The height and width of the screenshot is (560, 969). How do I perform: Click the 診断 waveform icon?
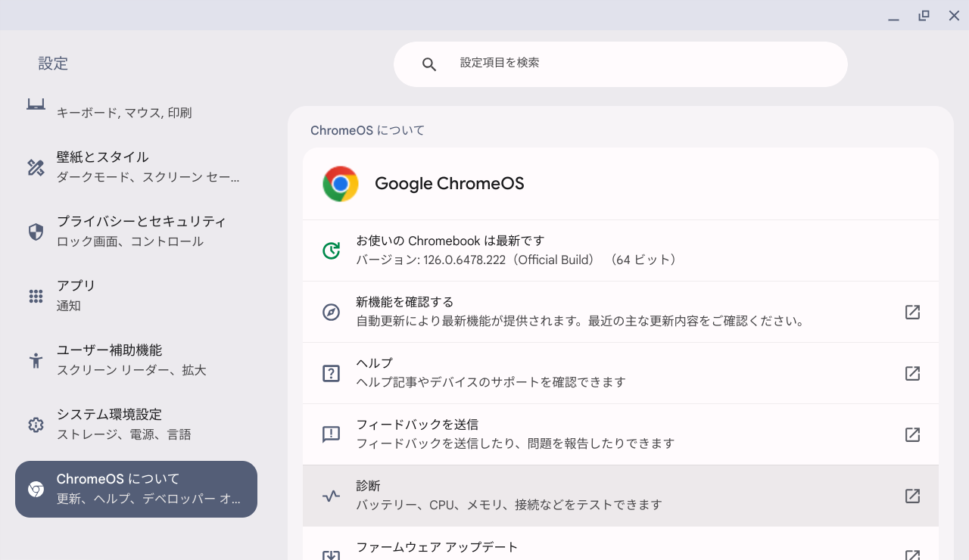click(331, 496)
